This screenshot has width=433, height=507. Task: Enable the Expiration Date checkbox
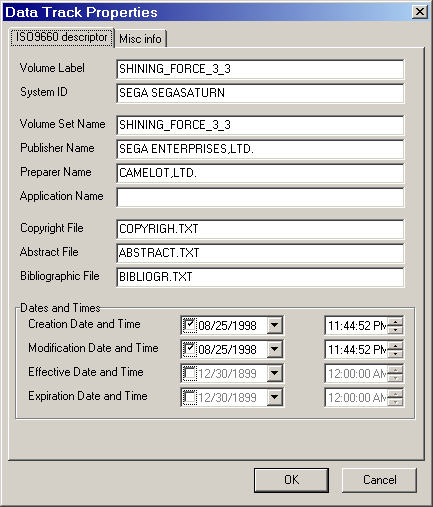coord(190,397)
